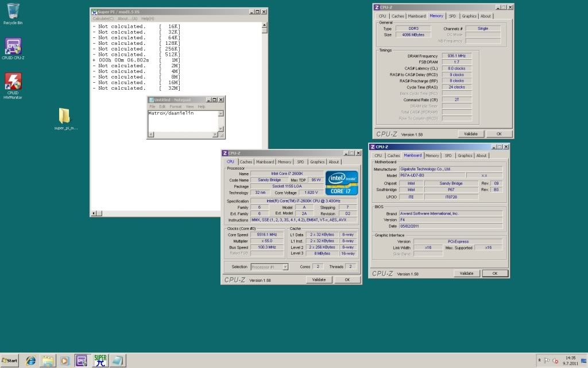Open the Graphics tab in the Mainboard CPU-Z window

tap(465, 155)
